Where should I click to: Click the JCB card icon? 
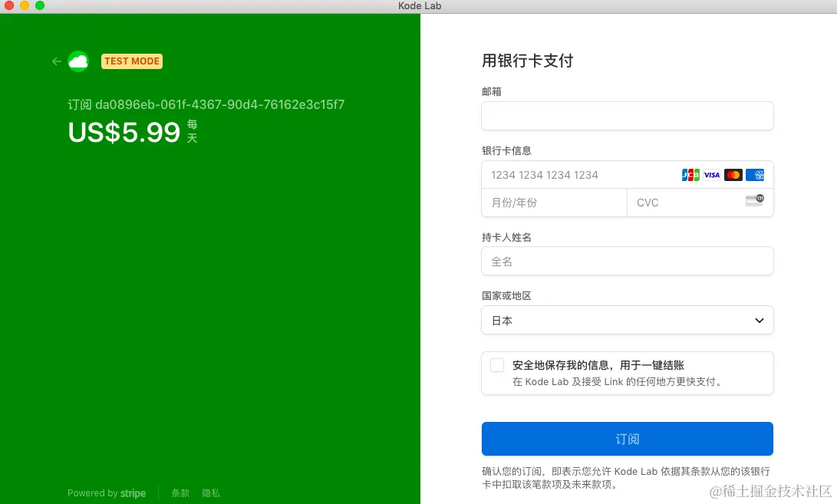[690, 175]
